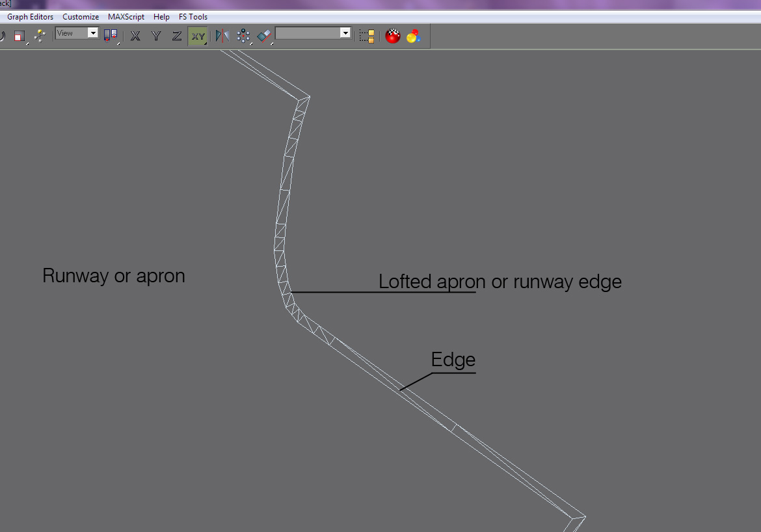Open the Layer Manager icon
Image resolution: width=761 pixels, height=532 pixels.
point(366,36)
